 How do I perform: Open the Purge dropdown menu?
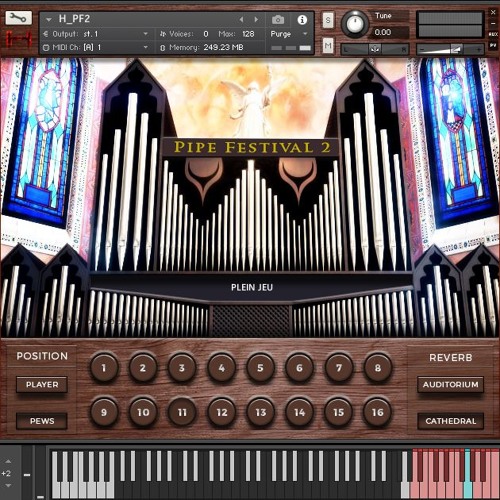[305, 34]
